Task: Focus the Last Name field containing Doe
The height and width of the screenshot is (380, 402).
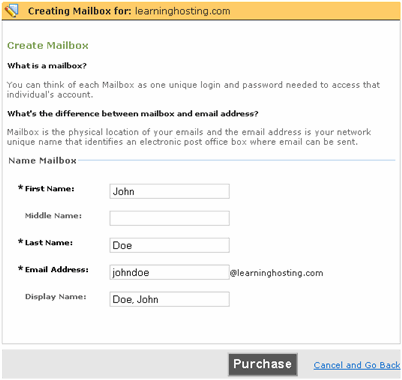Action: [169, 245]
